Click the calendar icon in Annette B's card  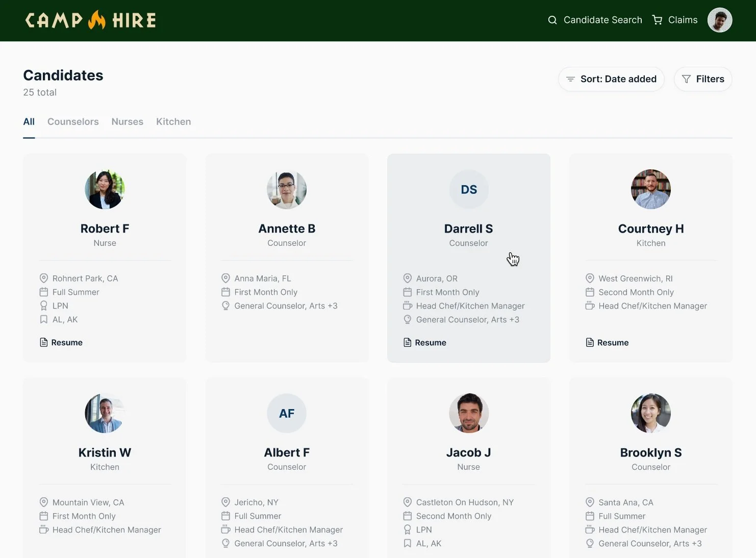(x=225, y=292)
